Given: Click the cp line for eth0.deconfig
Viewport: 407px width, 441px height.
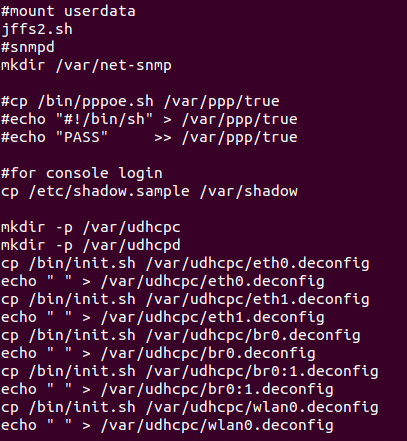Looking at the screenshot, I should [185, 263].
